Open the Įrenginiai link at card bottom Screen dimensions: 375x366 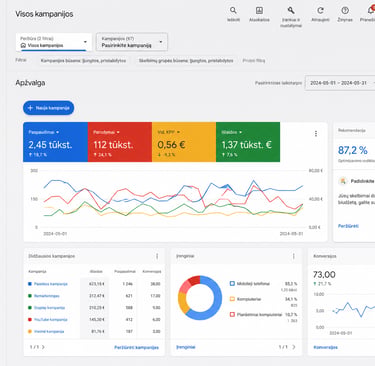click(186, 347)
